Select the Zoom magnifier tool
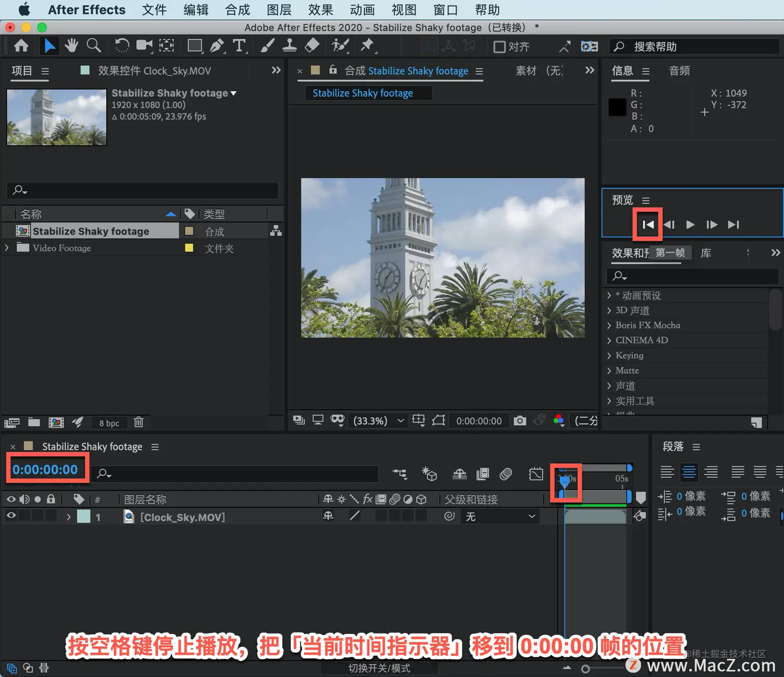784x677 pixels. click(x=94, y=46)
